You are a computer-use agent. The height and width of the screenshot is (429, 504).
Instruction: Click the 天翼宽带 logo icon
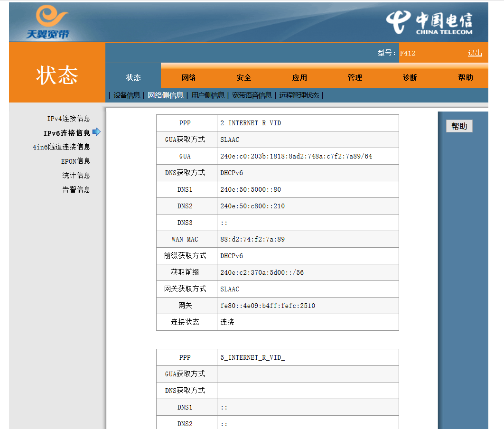pyautogui.click(x=47, y=22)
